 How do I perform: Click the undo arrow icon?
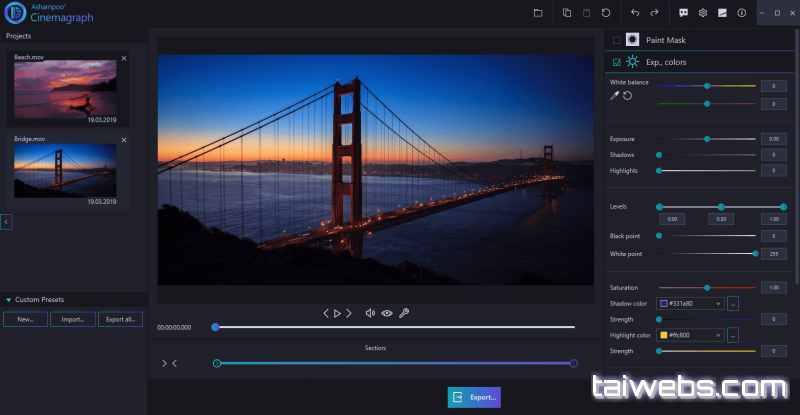(x=634, y=13)
